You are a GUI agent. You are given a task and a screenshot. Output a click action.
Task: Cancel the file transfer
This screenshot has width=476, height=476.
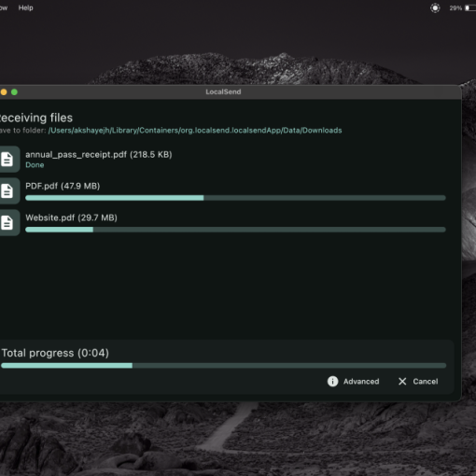click(418, 382)
